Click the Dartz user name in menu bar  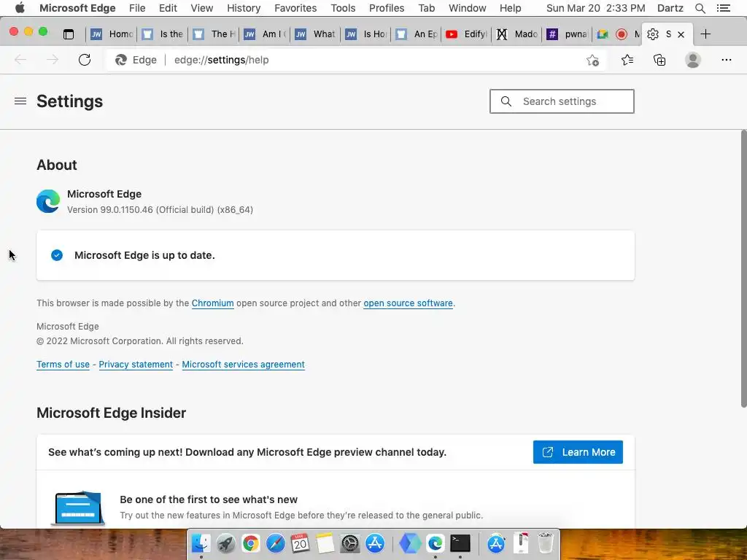670,8
